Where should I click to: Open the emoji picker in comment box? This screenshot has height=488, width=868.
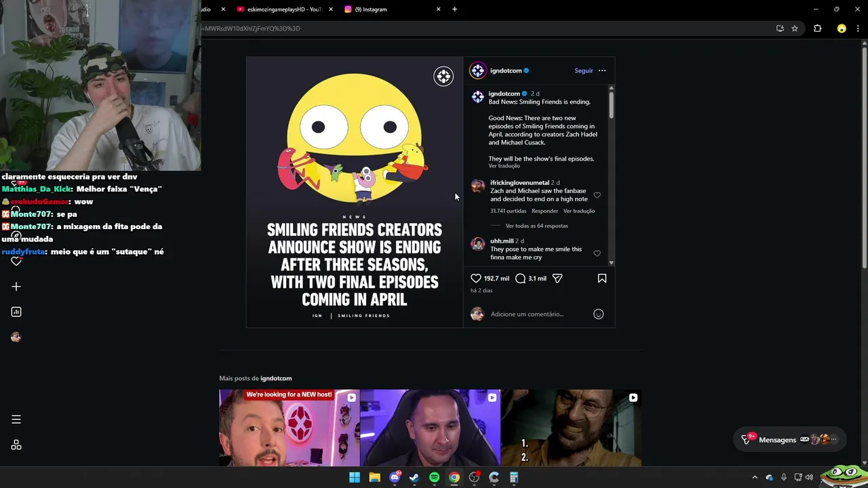coord(598,314)
